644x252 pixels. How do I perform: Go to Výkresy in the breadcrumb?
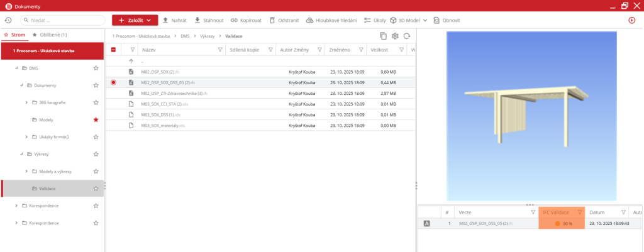[x=208, y=36]
